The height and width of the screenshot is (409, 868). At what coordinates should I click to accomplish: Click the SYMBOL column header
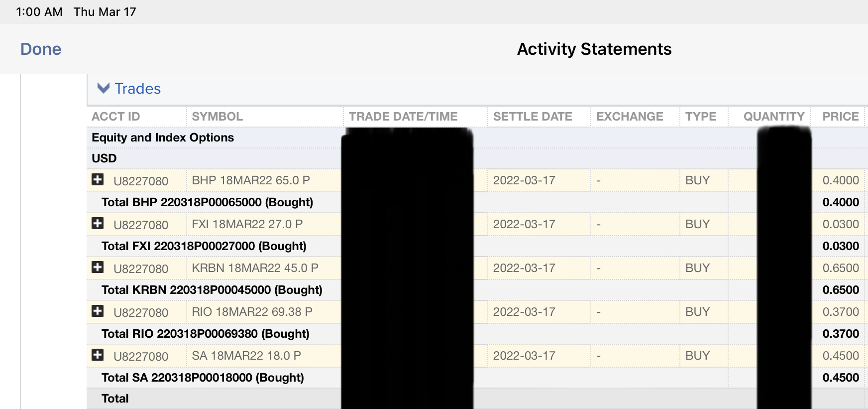[x=217, y=117]
